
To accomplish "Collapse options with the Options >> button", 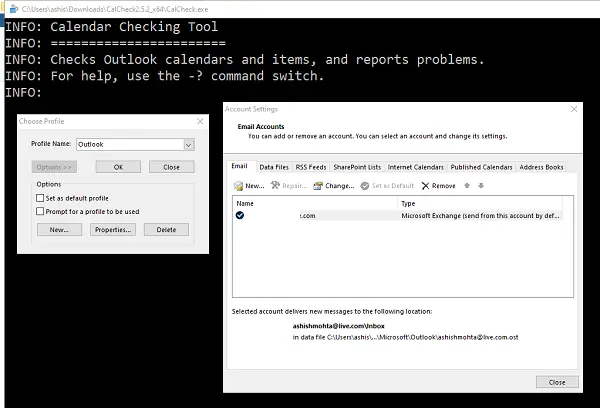I will coord(54,167).
